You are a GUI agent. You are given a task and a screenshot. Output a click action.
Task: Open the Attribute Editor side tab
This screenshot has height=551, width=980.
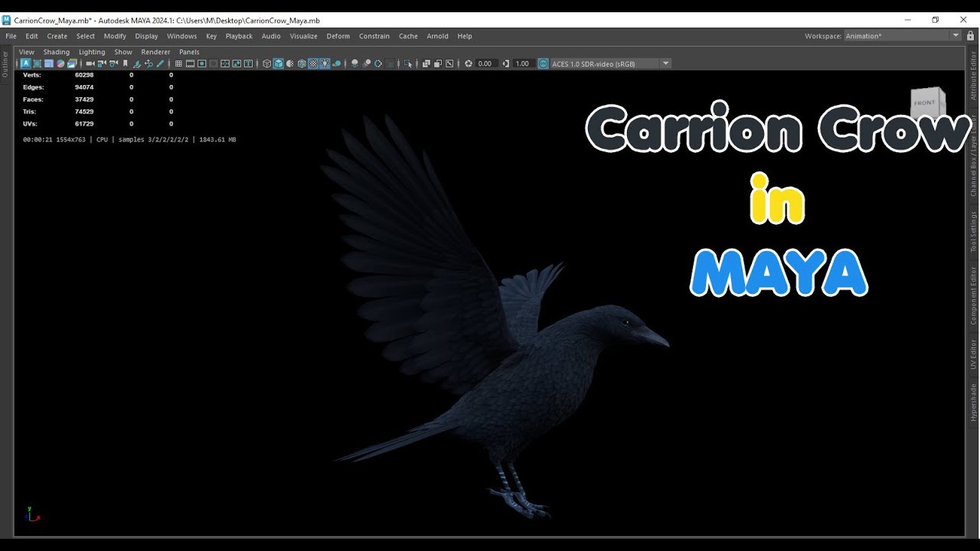pos(974,77)
